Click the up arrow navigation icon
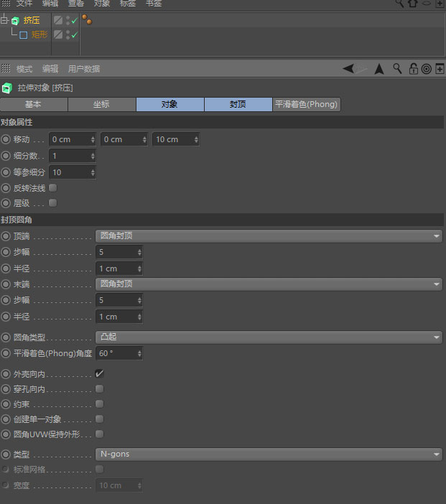The image size is (446, 504). coord(379,69)
